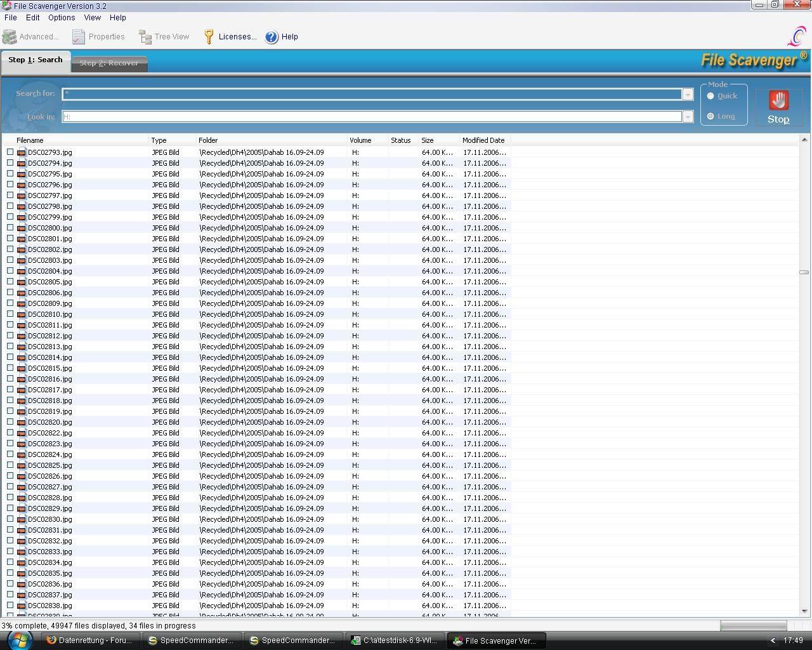Open the Edit menu

32,18
